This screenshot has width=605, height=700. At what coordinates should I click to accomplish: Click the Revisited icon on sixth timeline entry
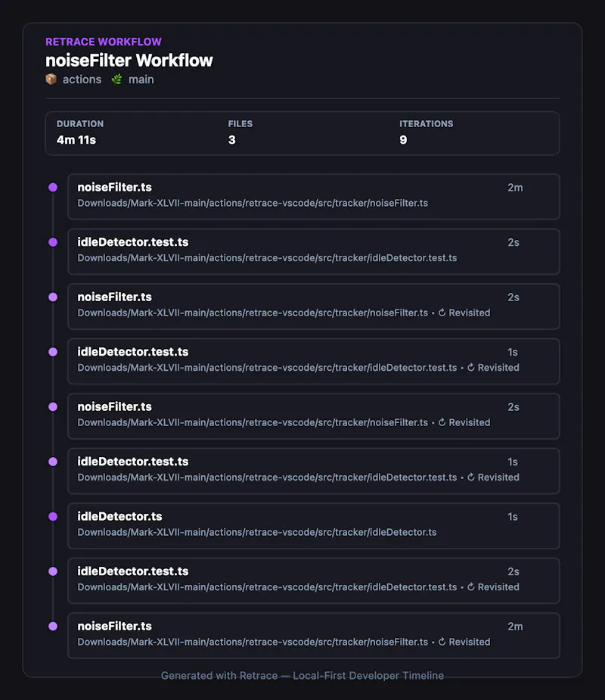(470, 478)
